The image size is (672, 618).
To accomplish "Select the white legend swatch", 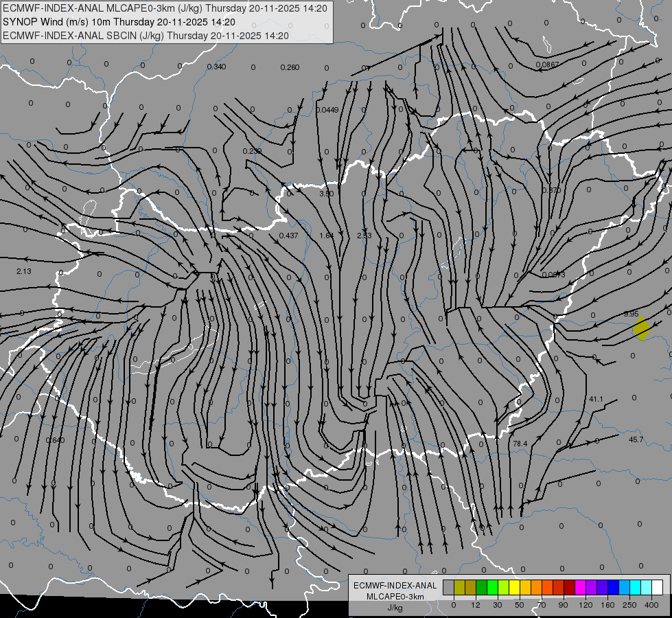I will (x=657, y=587).
